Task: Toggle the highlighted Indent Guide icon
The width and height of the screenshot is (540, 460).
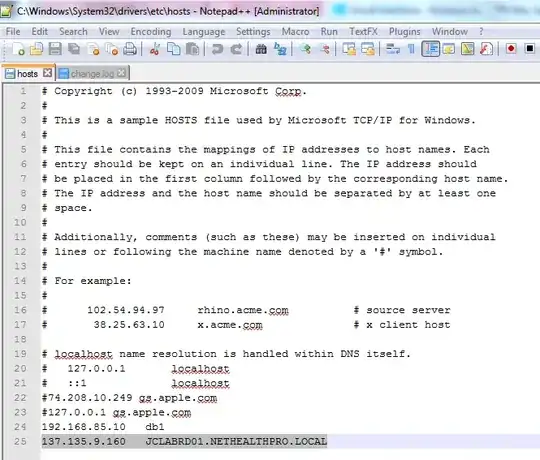Action: pos(430,49)
